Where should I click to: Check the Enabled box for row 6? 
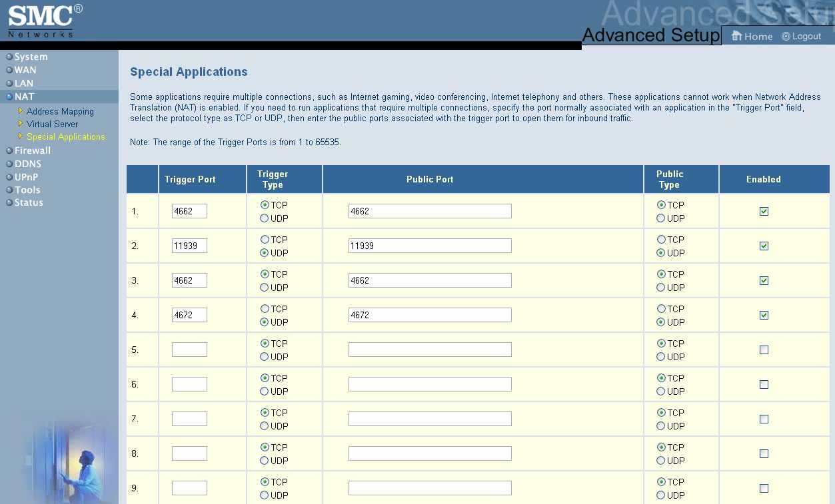(x=764, y=384)
